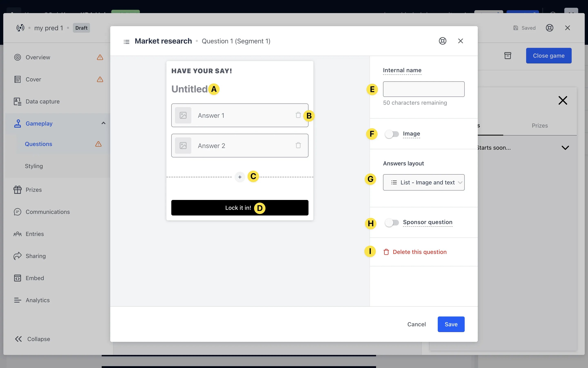Click the Draft status badge

tap(81, 28)
